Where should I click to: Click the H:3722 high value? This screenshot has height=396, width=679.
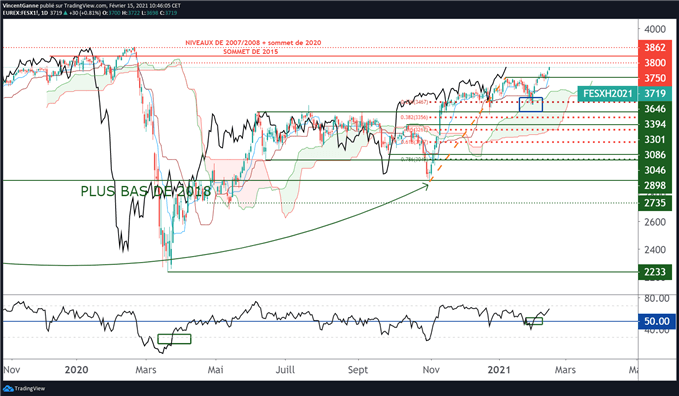[132, 13]
